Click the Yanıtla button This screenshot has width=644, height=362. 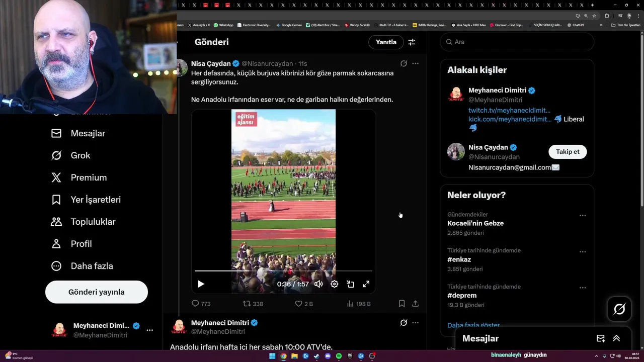(x=386, y=42)
